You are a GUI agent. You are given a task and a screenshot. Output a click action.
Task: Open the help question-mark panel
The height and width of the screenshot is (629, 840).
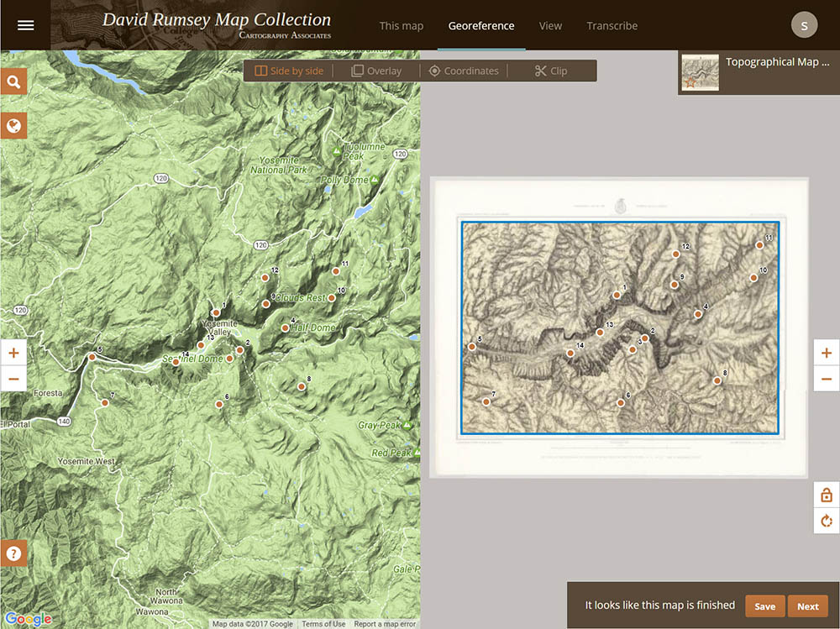tap(13, 553)
